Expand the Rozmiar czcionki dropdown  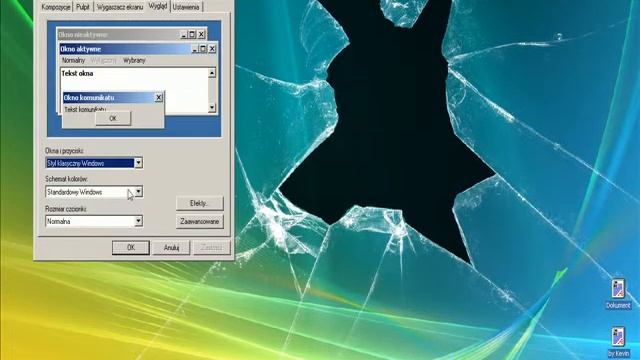138,221
